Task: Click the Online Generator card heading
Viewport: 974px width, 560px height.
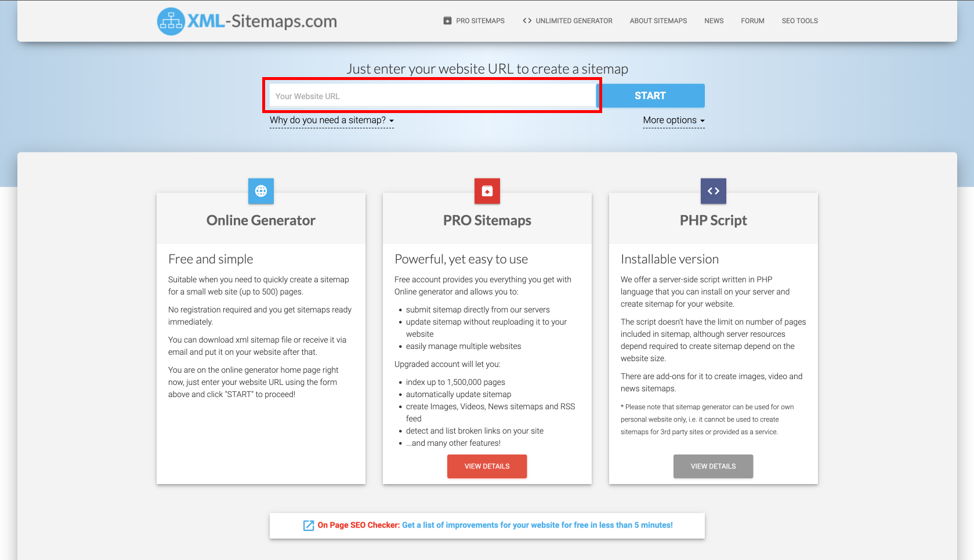Action: tap(261, 221)
